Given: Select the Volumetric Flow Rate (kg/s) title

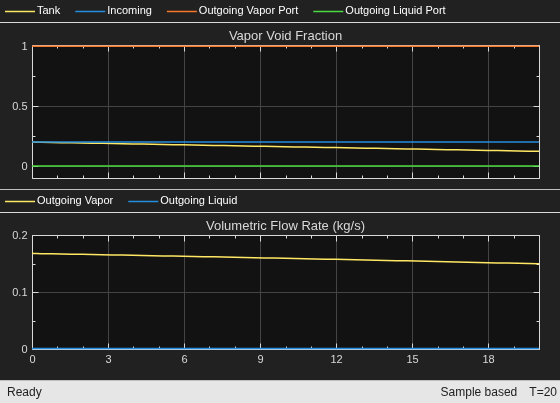Looking at the screenshot, I should pyautogui.click(x=285, y=226).
